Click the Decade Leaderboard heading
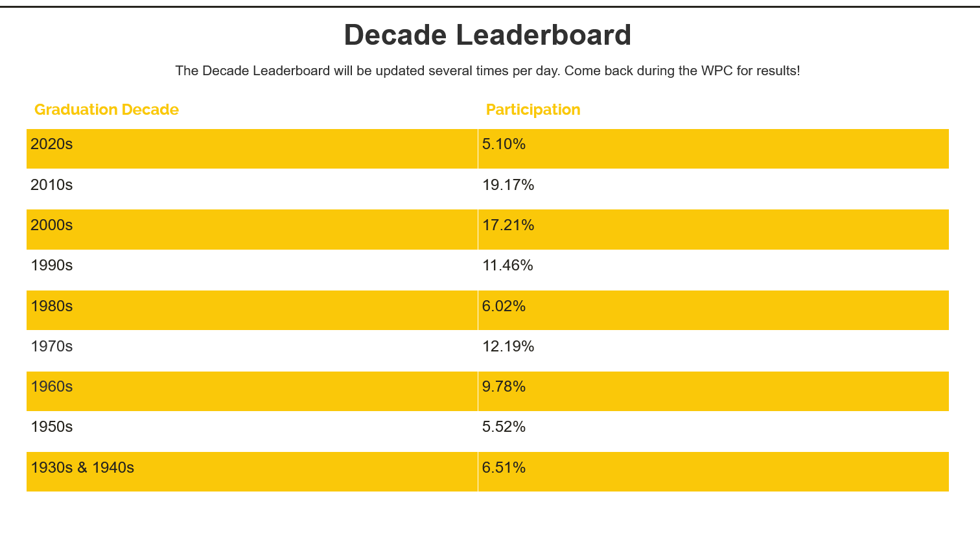The image size is (980, 533). [487, 35]
